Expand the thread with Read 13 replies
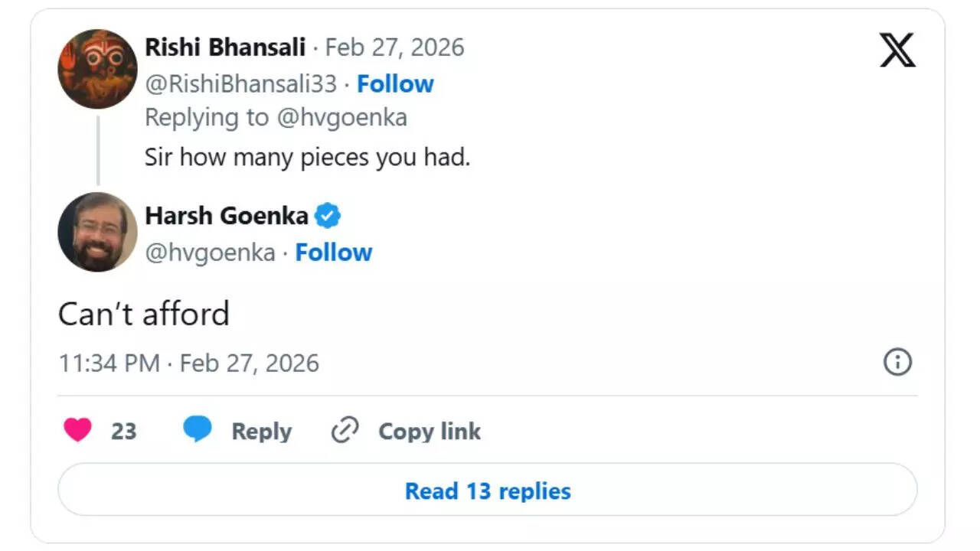The height and width of the screenshot is (551, 980). coord(487,491)
